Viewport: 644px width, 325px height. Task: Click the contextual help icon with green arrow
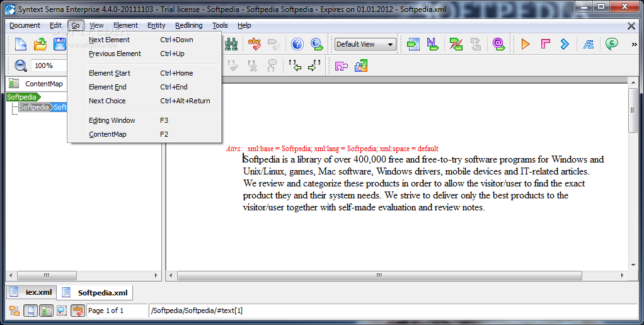pos(317,44)
